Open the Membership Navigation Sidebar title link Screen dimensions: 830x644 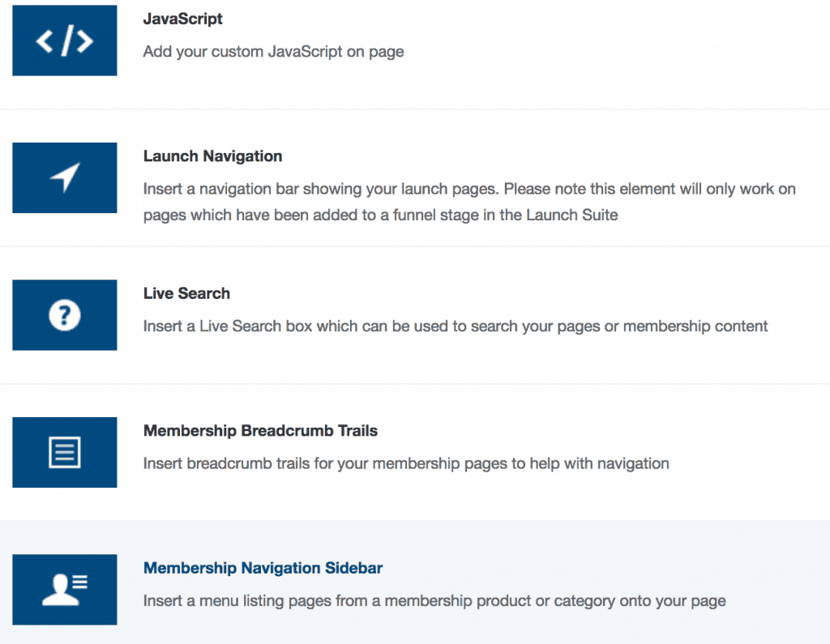pyautogui.click(x=263, y=569)
